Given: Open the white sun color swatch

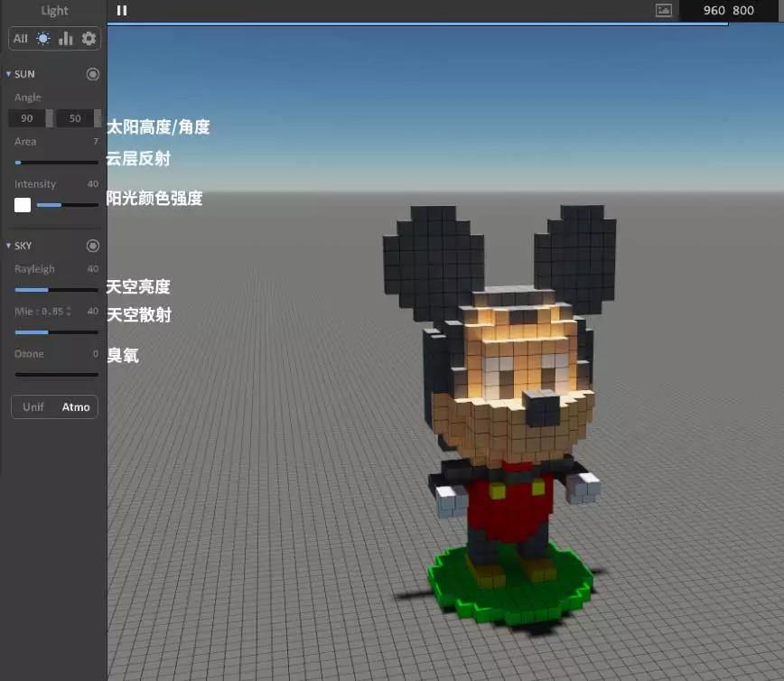Looking at the screenshot, I should pos(23,205).
